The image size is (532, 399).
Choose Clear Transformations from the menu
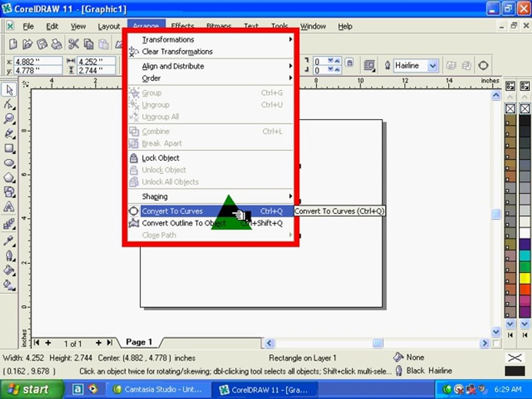point(211,52)
